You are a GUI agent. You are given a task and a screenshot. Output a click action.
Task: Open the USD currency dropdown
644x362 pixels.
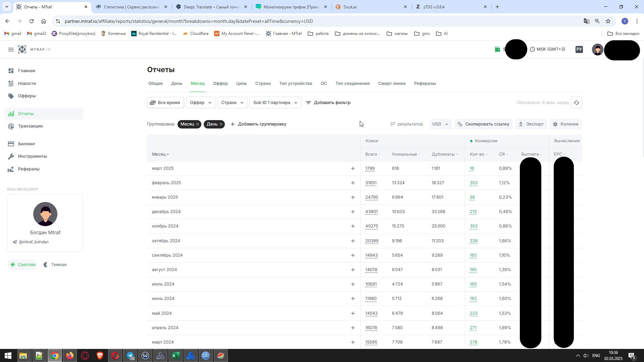click(x=440, y=124)
